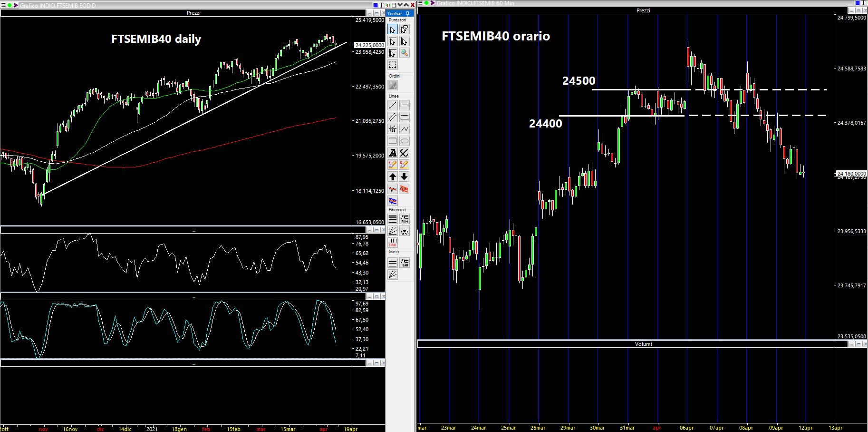
Task: Click the Fibonacci section label
Action: coord(397,209)
